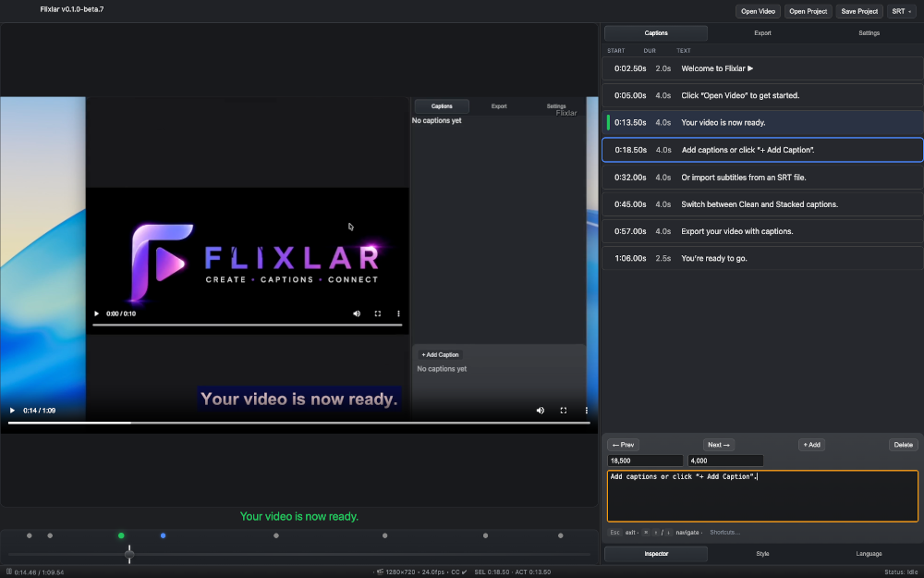
Task: Select the green active caption timeline marker
Action: [x=121, y=535]
